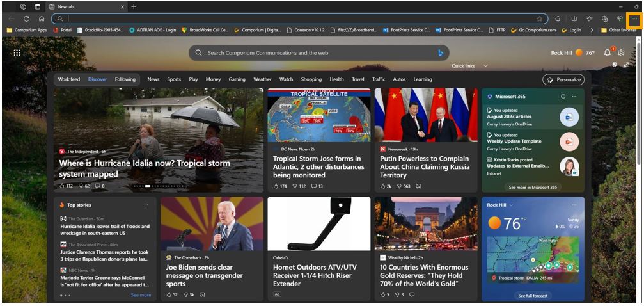Click See more in Microsoft 365
The height and width of the screenshot is (306, 644).
tap(533, 187)
